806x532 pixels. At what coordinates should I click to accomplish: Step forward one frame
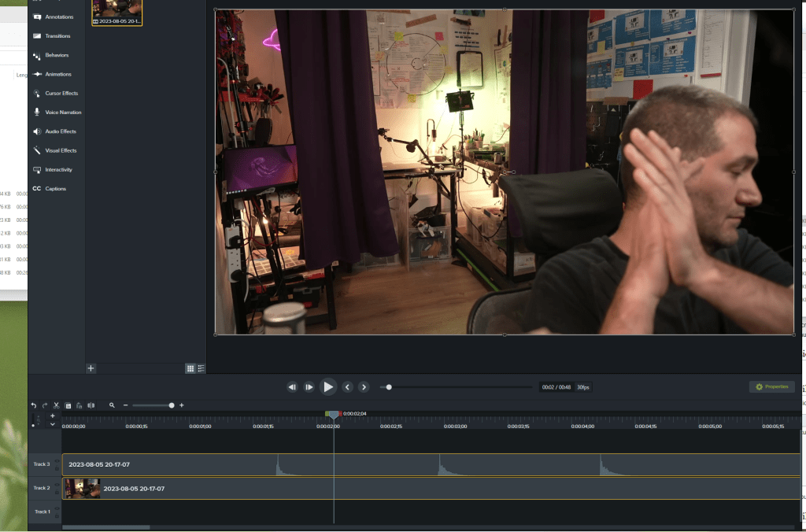click(x=309, y=387)
